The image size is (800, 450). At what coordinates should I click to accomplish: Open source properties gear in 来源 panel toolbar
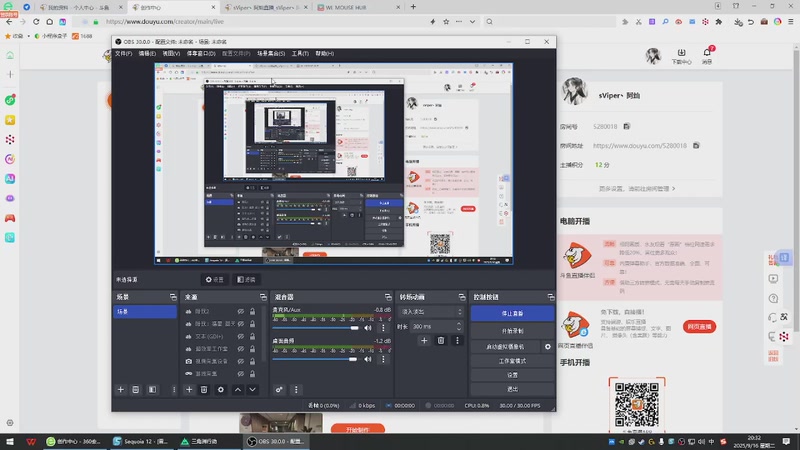pyautogui.click(x=221, y=390)
